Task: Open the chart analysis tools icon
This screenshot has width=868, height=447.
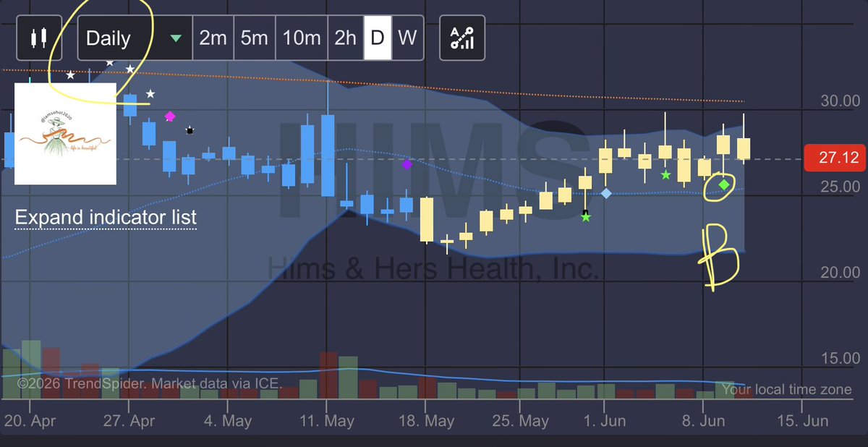Action: pyautogui.click(x=461, y=38)
